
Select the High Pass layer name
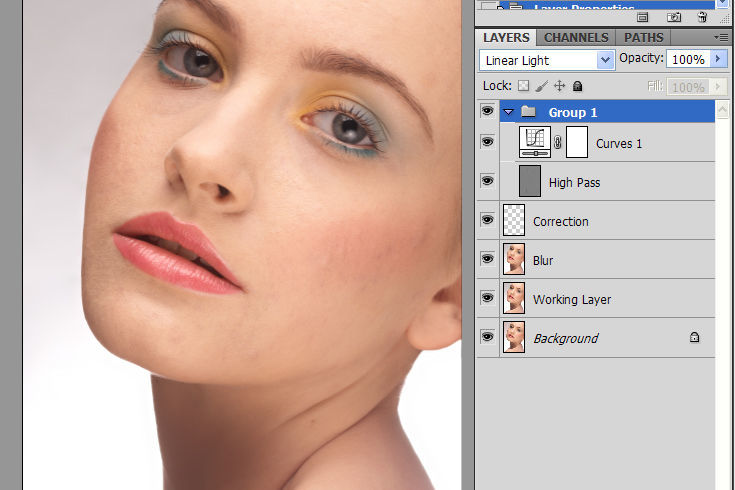[x=574, y=182]
